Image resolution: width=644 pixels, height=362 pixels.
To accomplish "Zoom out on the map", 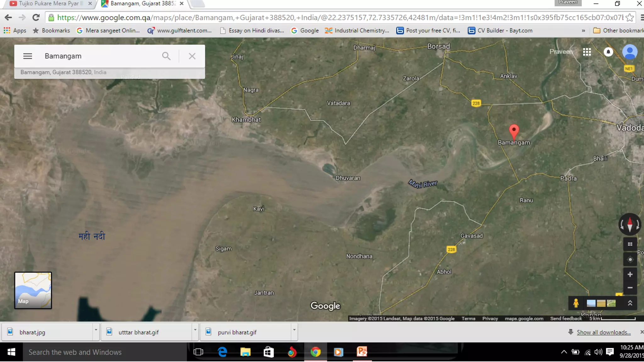I will tap(630, 288).
